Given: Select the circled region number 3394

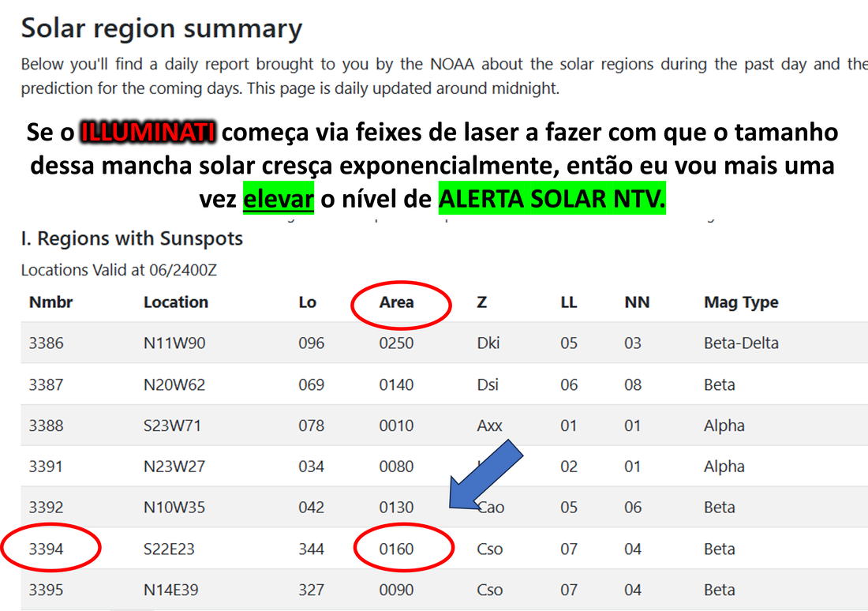Looking at the screenshot, I should (x=46, y=549).
